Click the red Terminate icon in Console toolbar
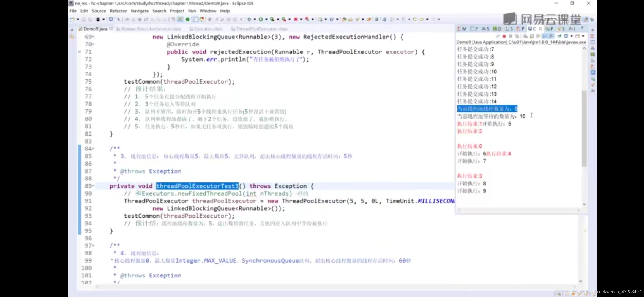 coord(504,36)
